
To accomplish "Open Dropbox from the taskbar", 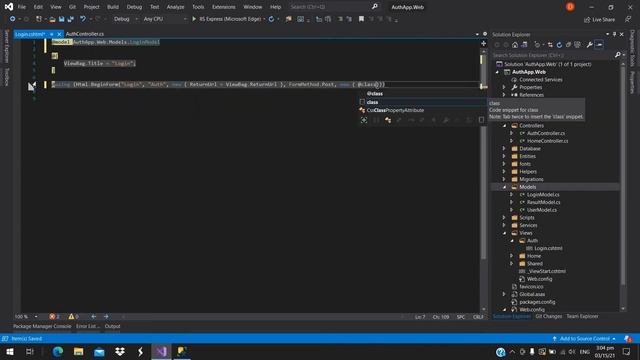I will click(120, 352).
